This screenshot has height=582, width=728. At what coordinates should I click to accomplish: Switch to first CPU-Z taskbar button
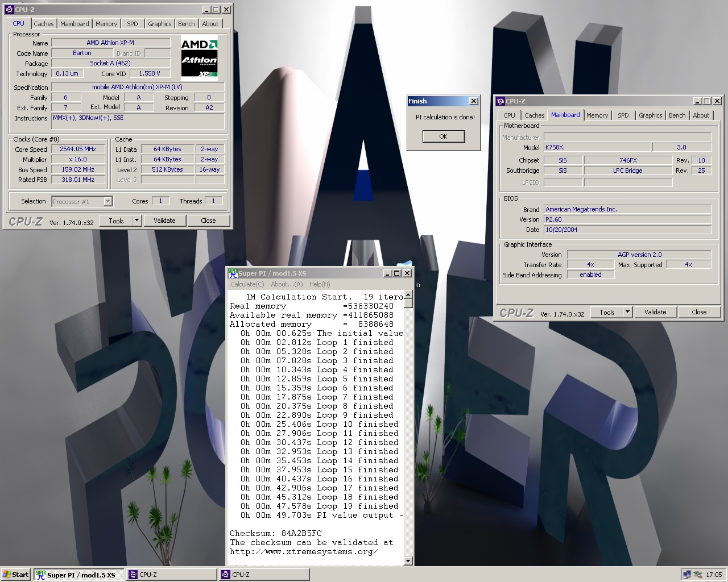(172, 575)
